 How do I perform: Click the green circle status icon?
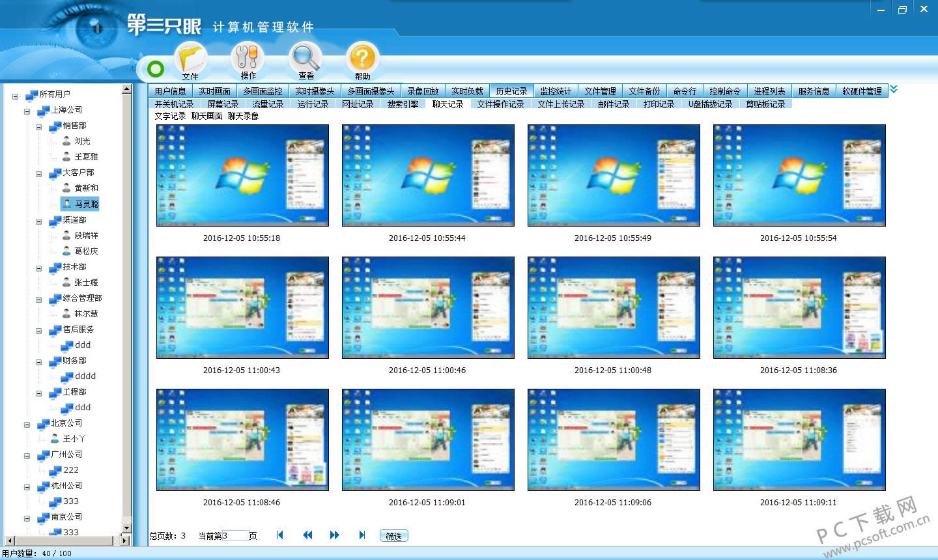click(x=156, y=68)
